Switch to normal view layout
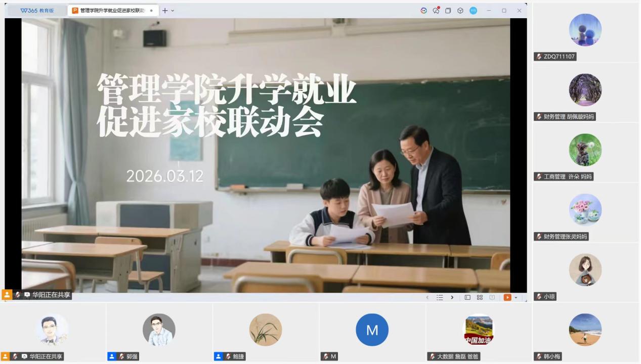This screenshot has width=641, height=364. click(467, 297)
